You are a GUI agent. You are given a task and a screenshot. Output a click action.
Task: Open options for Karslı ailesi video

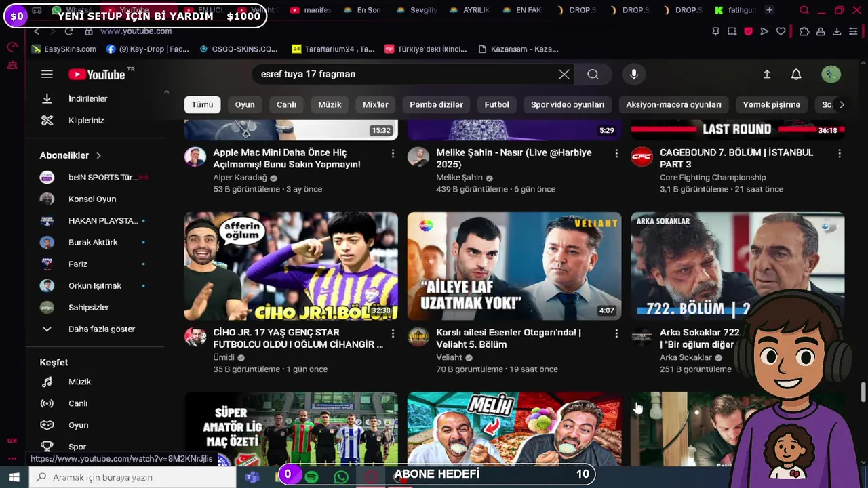(x=616, y=333)
